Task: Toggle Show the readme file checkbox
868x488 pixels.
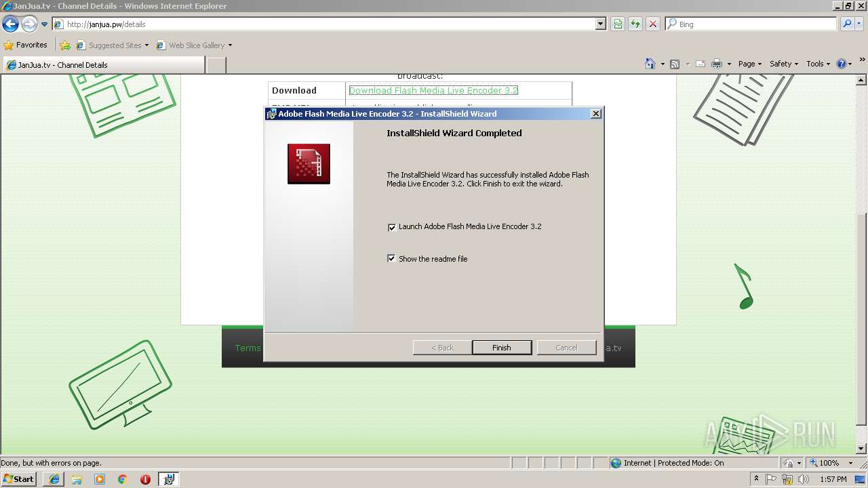Action: tap(391, 258)
